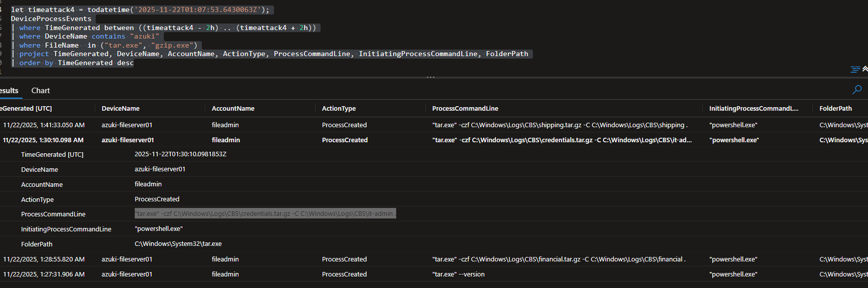This screenshot has width=868, height=288.
Task: Click the format query icon in editor
Action: 855,70
